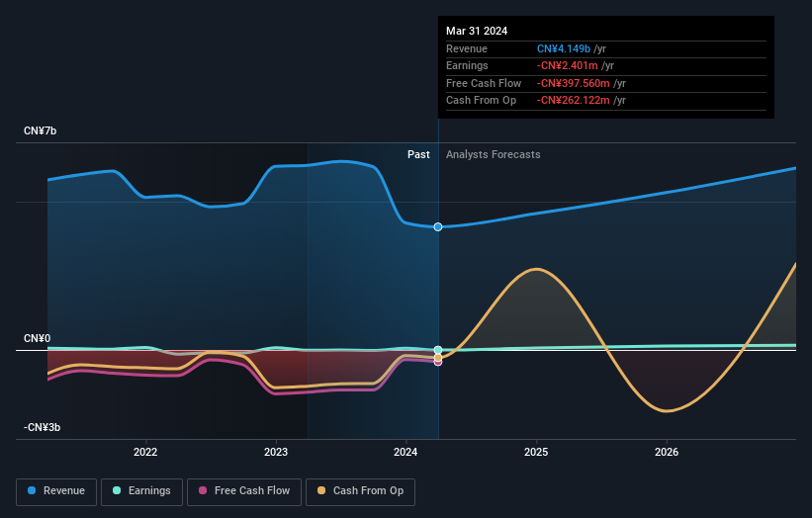Click the Analysts Forecasts label
The image size is (812, 518).
point(493,154)
